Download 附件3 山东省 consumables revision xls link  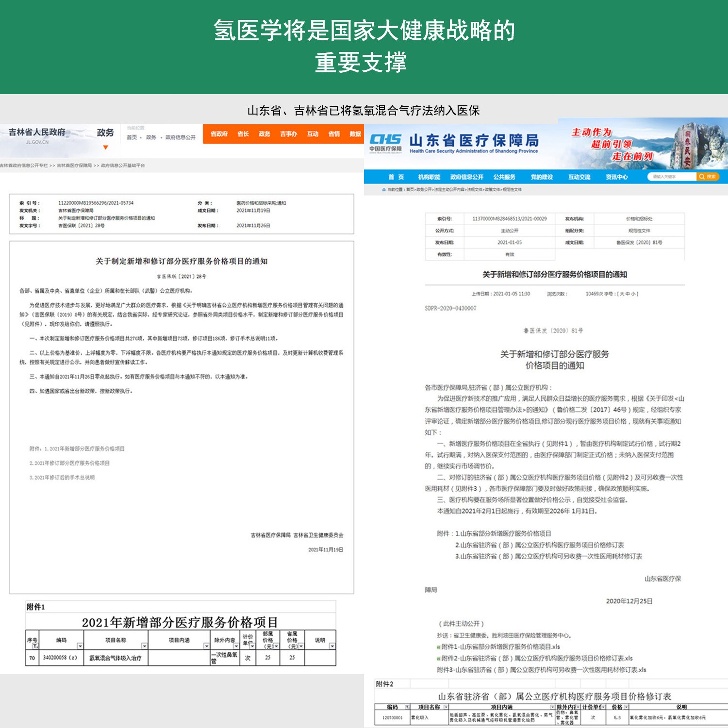click(x=541, y=670)
